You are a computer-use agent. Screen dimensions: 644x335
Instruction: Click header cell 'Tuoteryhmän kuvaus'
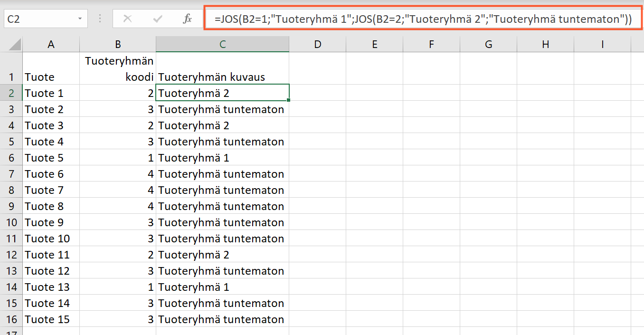pos(222,68)
